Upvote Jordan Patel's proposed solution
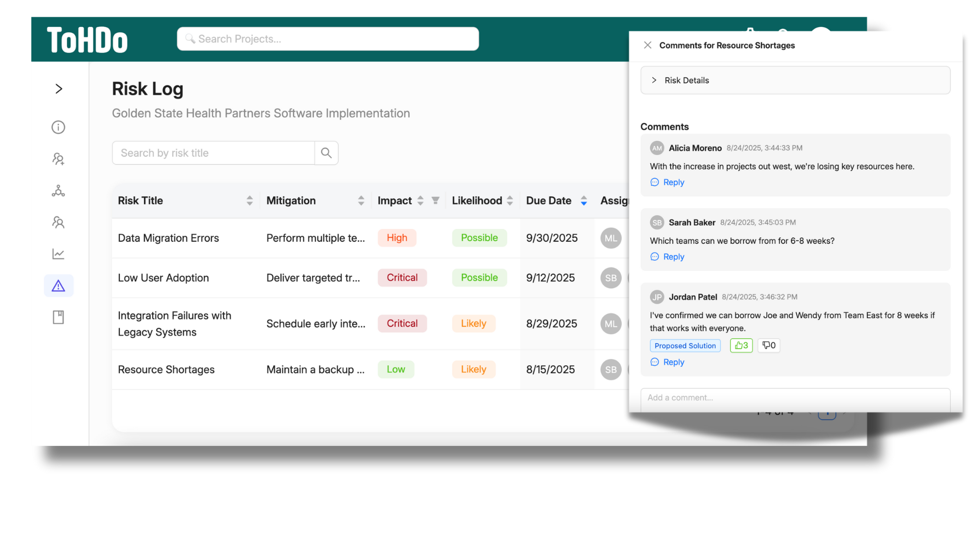980x551 pixels. pos(741,345)
